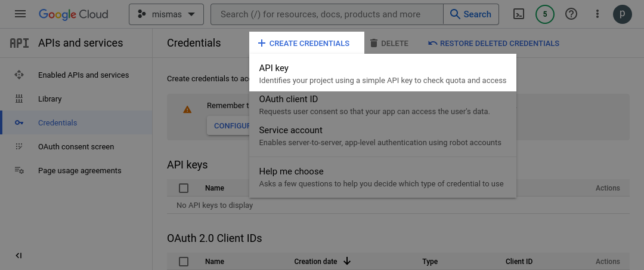Viewport: 644px width, 270px height.
Task: Open the main navigation hamburger menu
Action: 20,14
